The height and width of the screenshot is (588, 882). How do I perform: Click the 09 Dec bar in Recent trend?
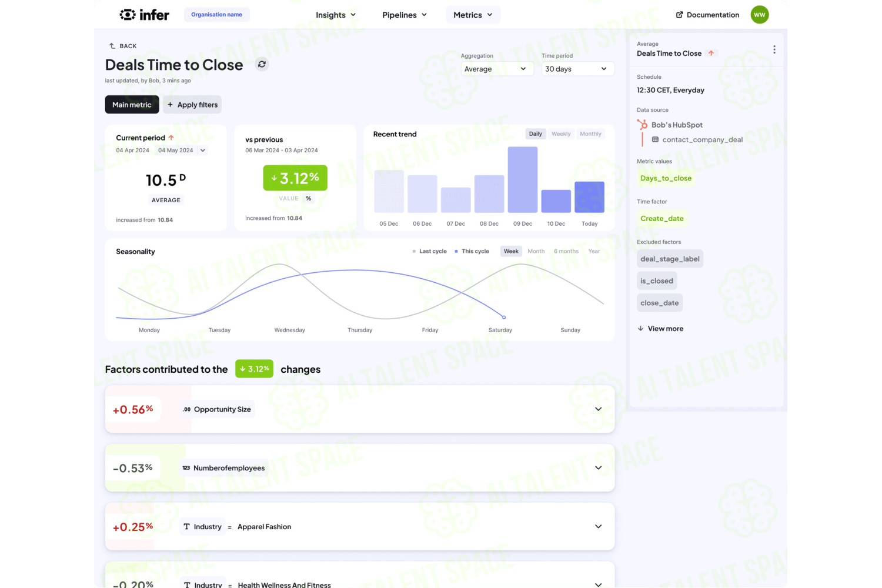click(522, 179)
